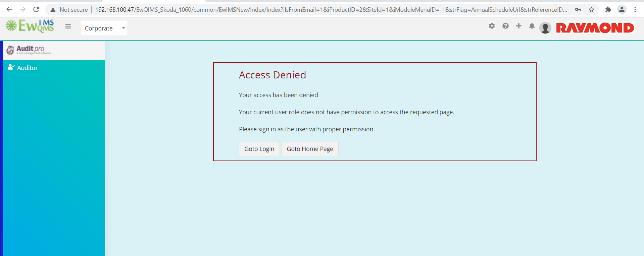Click the plus add icon

519,26
